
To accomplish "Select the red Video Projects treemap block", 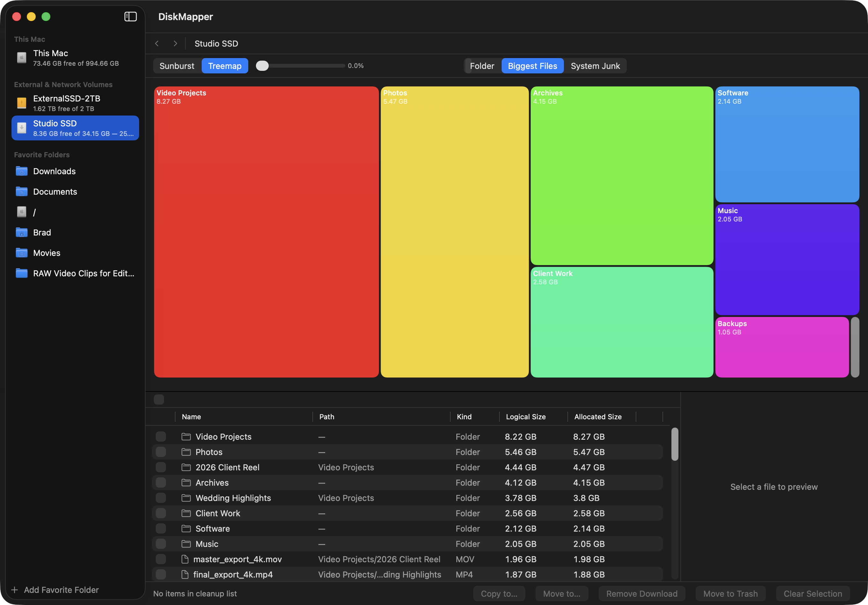I will pos(266,232).
